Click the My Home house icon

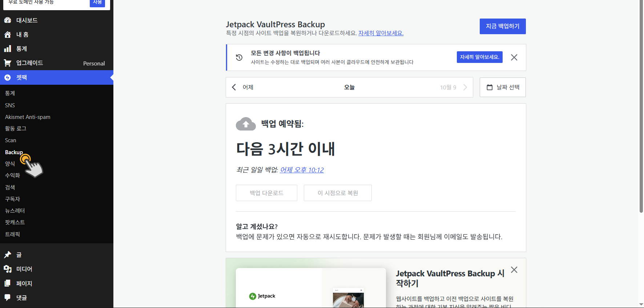[8, 35]
